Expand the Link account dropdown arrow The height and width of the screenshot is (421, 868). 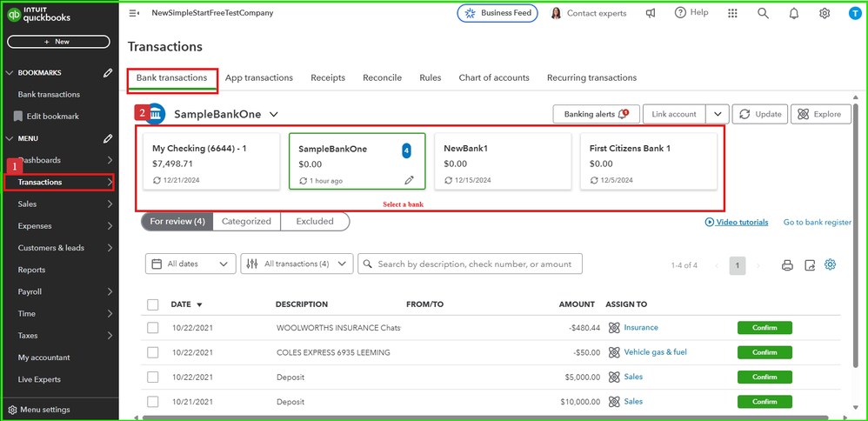coord(718,114)
